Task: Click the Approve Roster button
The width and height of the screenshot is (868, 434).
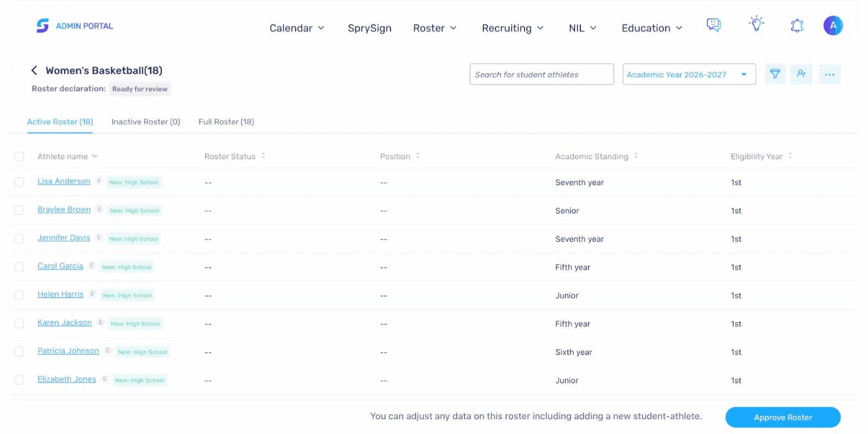Action: coord(783,417)
